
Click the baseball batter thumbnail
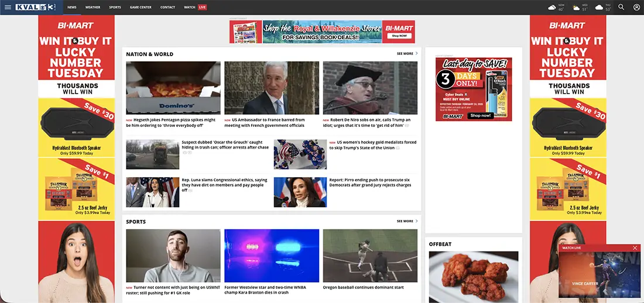[370, 256]
